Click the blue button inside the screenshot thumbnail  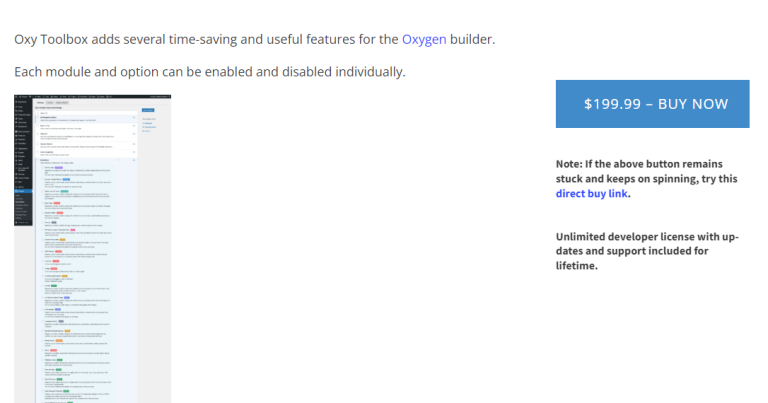point(148,109)
